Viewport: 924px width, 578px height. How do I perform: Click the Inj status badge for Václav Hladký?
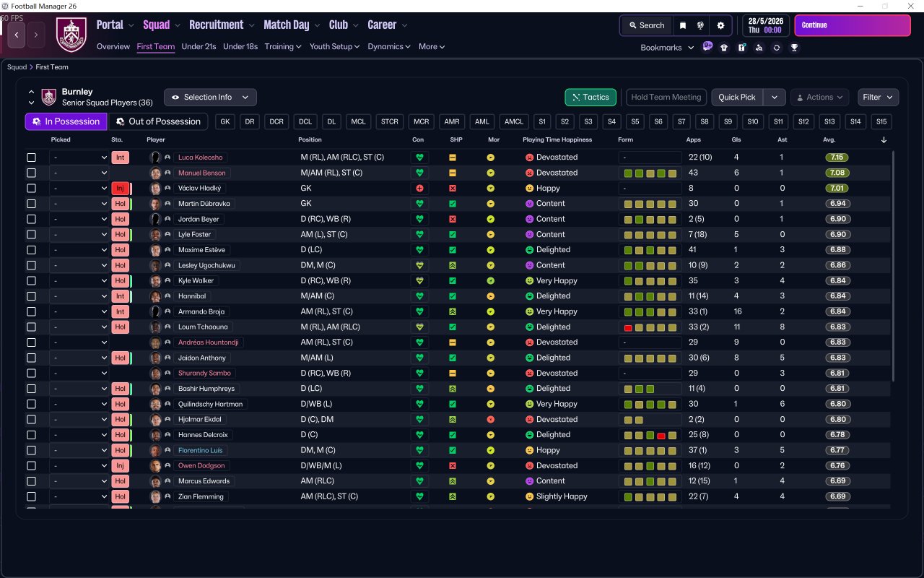pos(120,189)
